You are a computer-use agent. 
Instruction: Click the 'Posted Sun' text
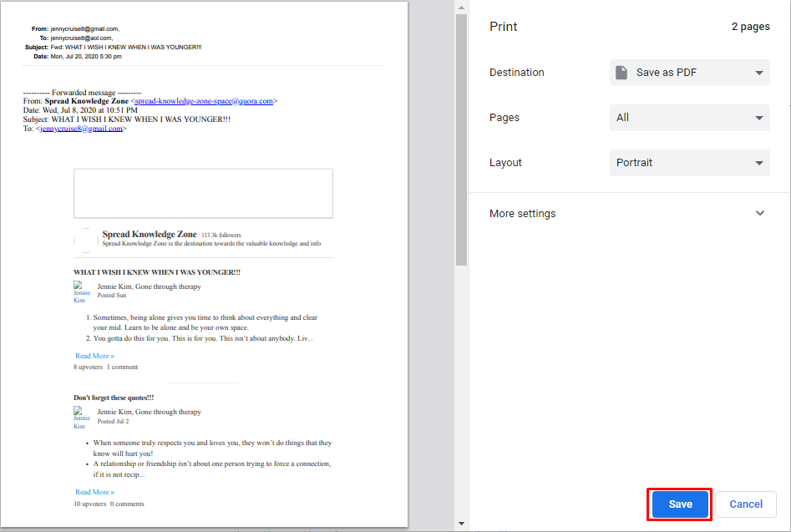tap(112, 296)
